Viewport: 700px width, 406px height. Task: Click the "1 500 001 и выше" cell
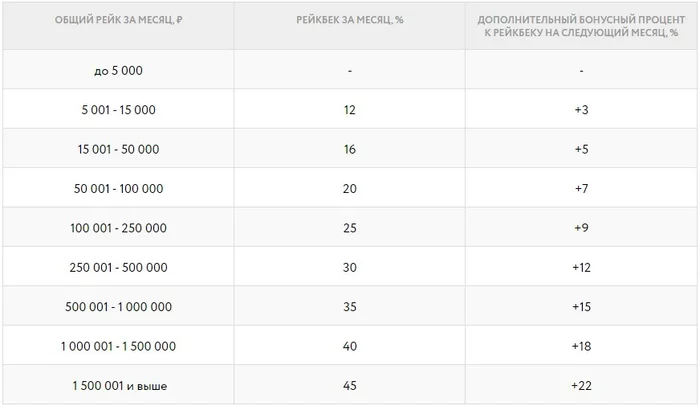[118, 385]
